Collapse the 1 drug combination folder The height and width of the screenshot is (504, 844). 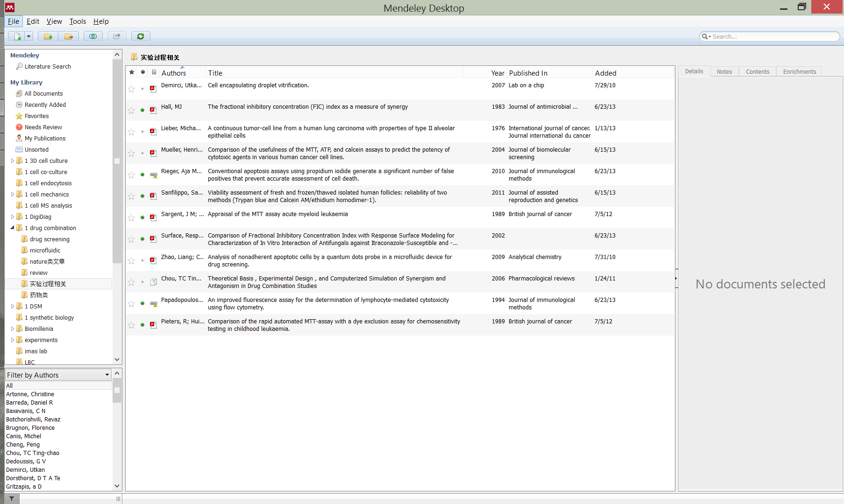tap(12, 228)
